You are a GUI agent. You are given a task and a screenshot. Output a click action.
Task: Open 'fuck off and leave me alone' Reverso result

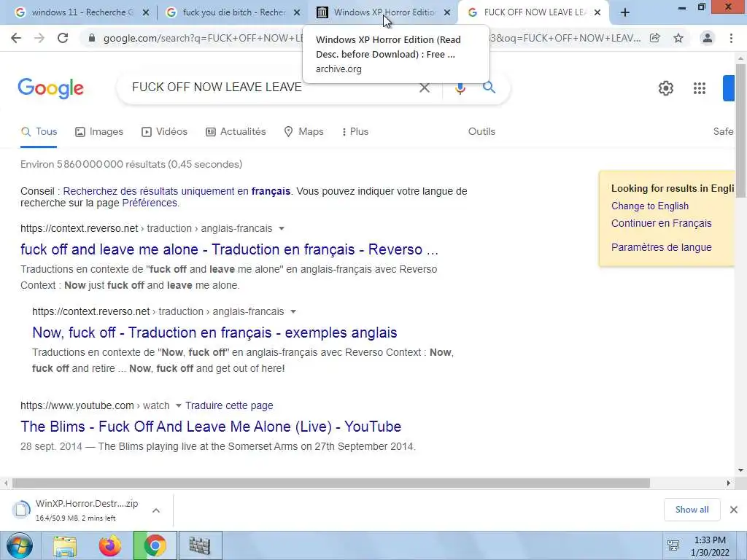[229, 249]
